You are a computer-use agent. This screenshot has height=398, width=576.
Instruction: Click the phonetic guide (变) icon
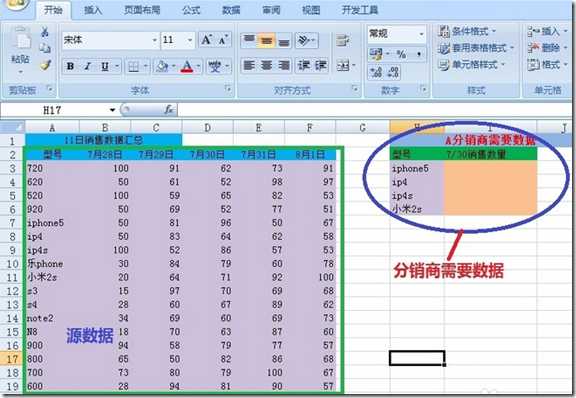coord(215,67)
